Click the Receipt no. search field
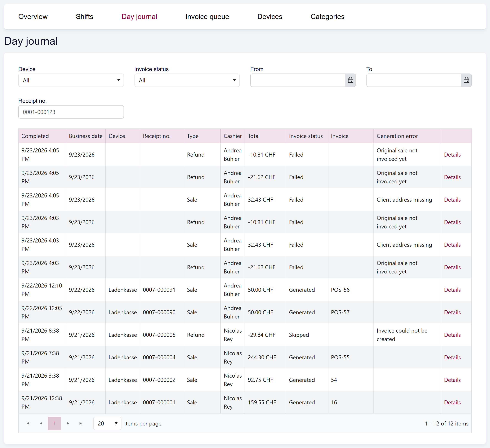 pos(71,112)
